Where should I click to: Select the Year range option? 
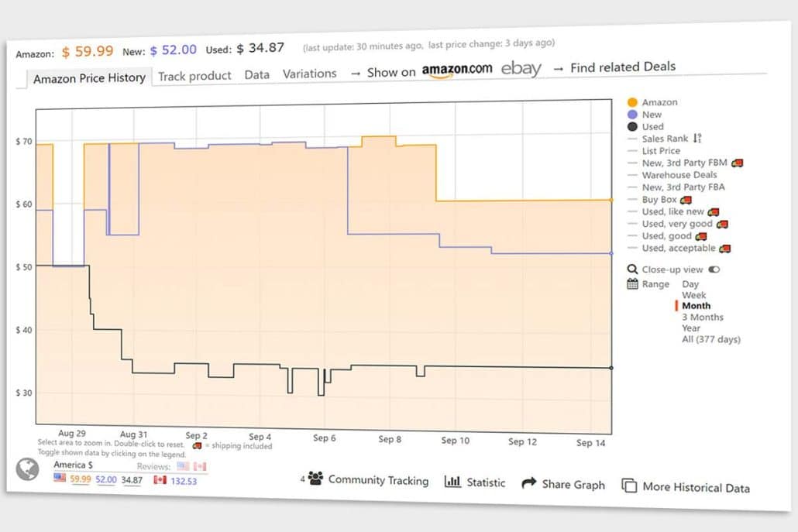(690, 328)
